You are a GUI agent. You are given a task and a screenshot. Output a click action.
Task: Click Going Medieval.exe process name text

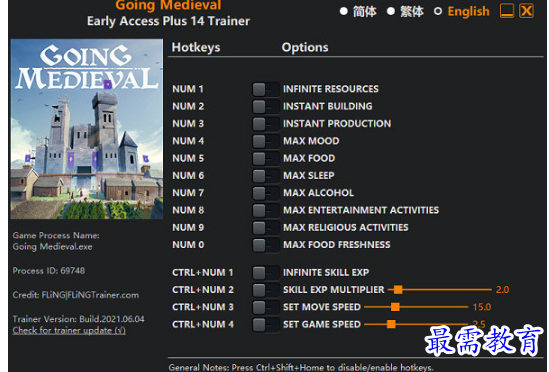click(53, 247)
